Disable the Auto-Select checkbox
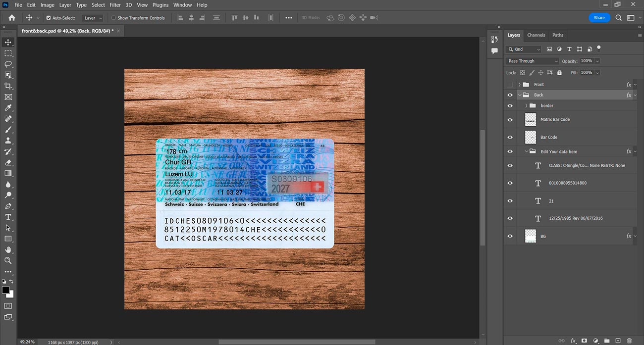This screenshot has width=644, height=345. coord(49,18)
